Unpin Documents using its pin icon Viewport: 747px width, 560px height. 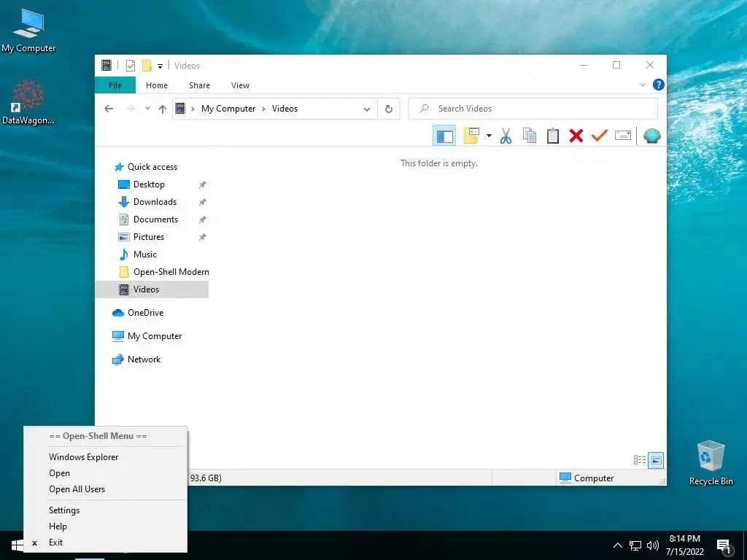pyautogui.click(x=203, y=219)
